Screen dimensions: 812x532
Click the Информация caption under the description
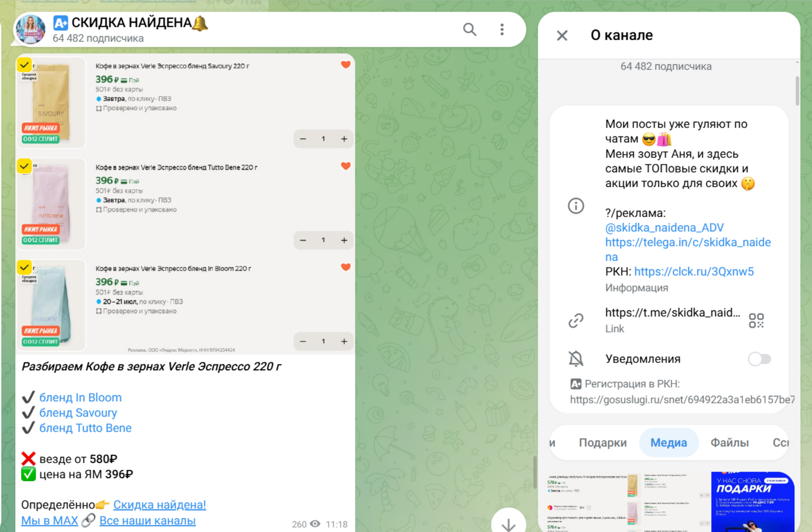point(636,288)
